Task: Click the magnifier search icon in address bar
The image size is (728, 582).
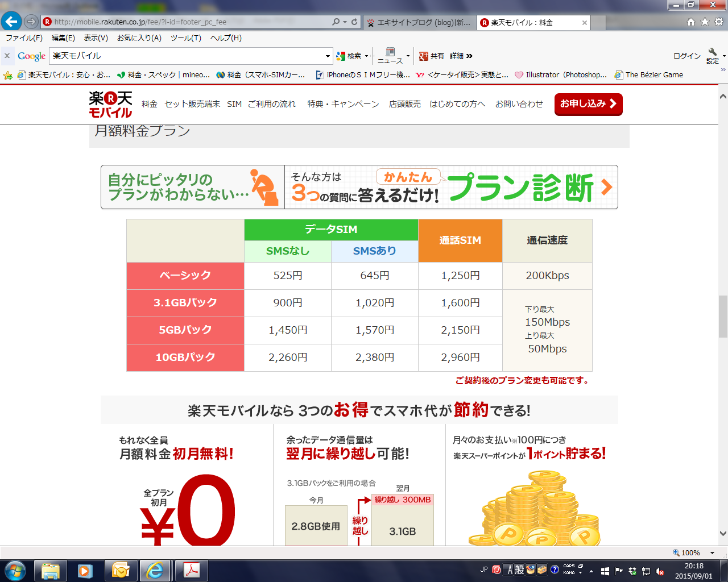Action: click(336, 22)
